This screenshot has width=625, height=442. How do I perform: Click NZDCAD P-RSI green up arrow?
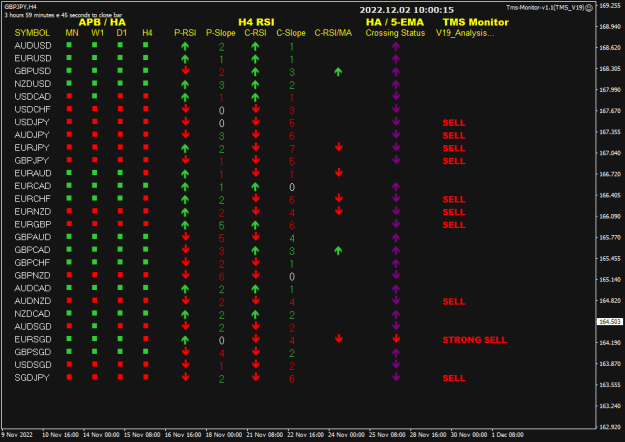(185, 314)
